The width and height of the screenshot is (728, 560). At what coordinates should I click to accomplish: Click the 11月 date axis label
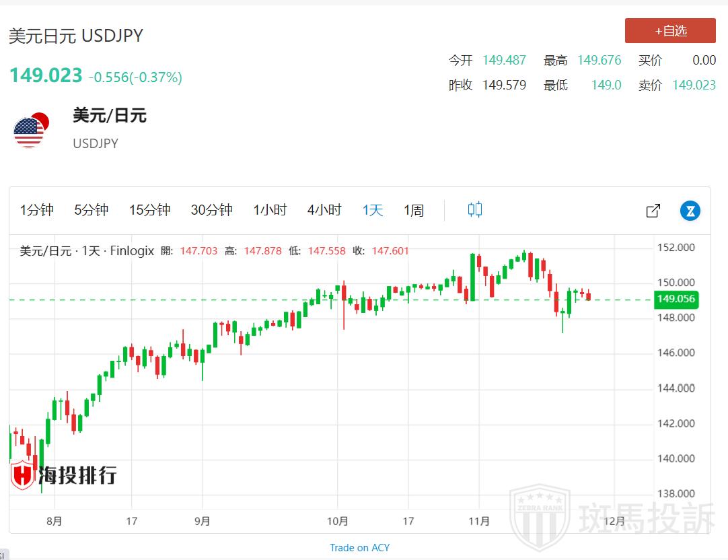pyautogui.click(x=479, y=521)
